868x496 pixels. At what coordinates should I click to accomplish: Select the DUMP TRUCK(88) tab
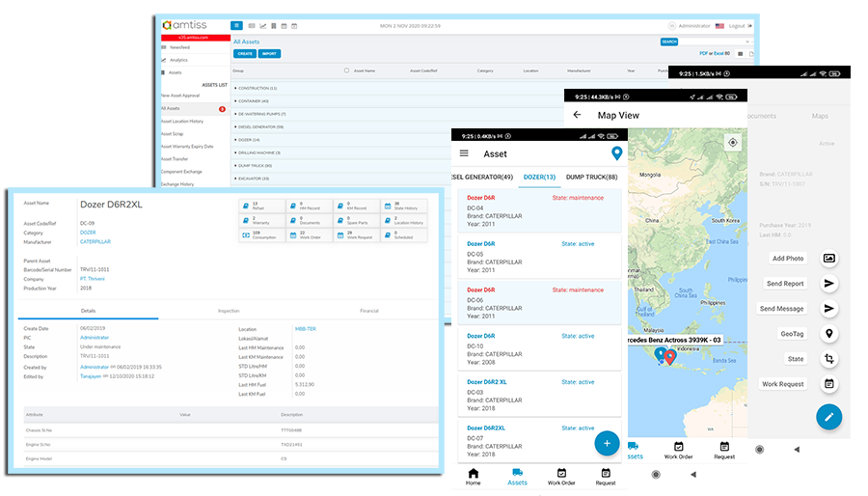tap(592, 178)
